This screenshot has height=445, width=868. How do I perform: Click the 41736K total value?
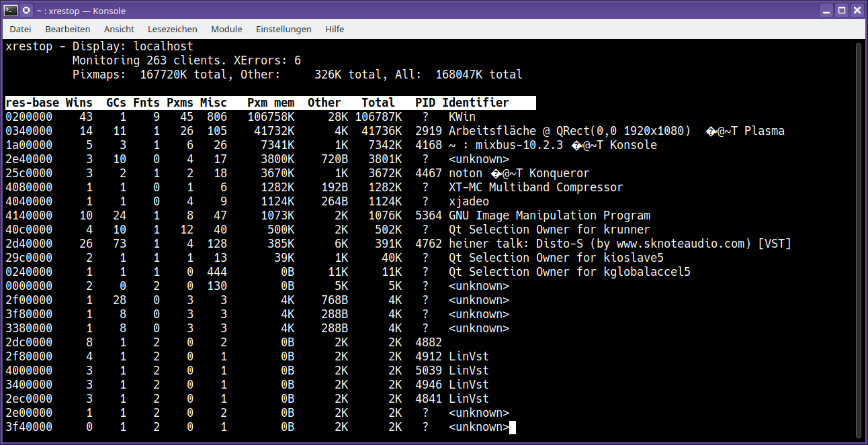coord(382,131)
